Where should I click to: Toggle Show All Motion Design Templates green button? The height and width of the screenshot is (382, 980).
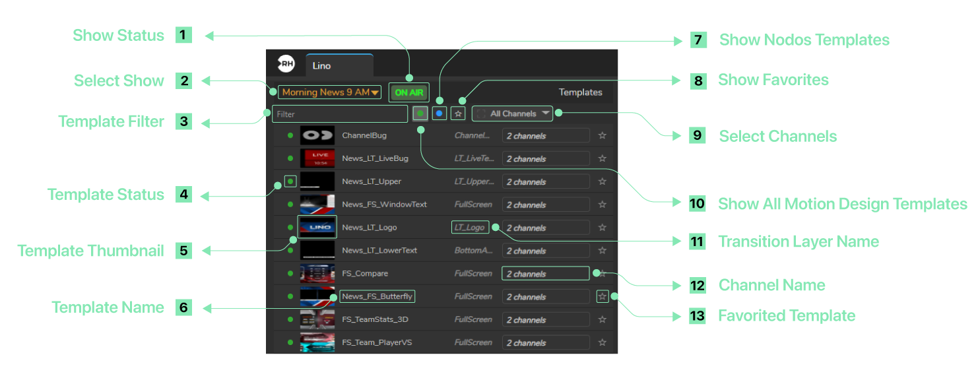point(420,113)
